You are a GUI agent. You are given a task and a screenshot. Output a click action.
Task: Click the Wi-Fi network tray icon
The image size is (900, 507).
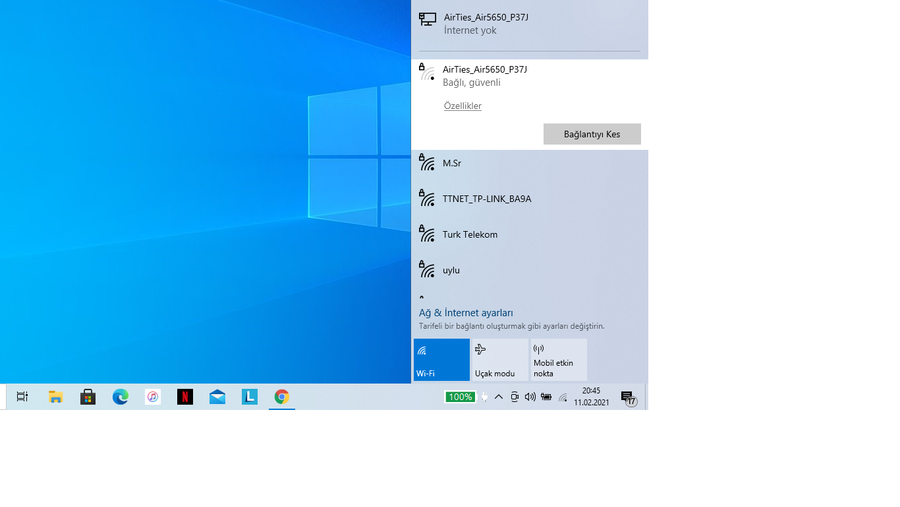click(x=563, y=397)
